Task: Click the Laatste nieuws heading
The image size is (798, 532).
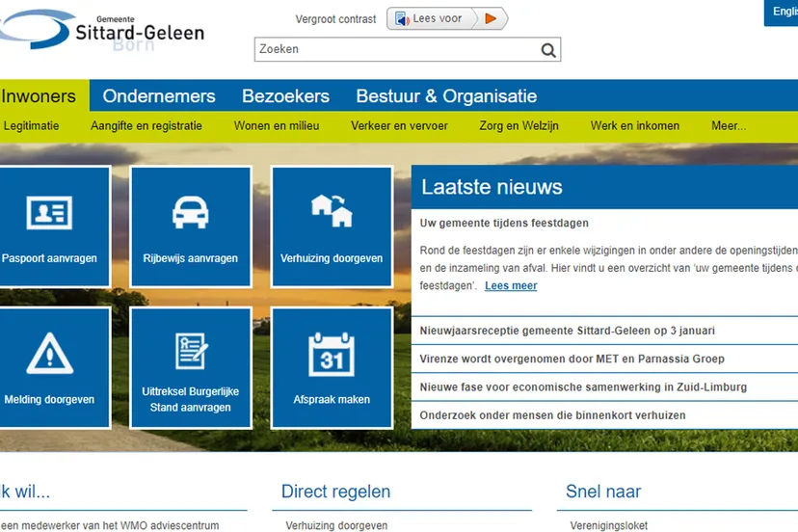Action: (492, 187)
